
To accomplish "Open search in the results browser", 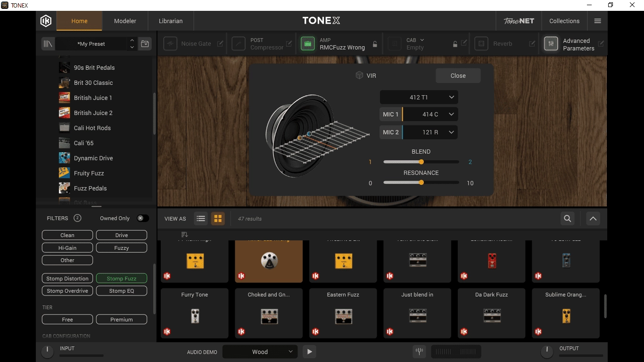I will [568, 218].
